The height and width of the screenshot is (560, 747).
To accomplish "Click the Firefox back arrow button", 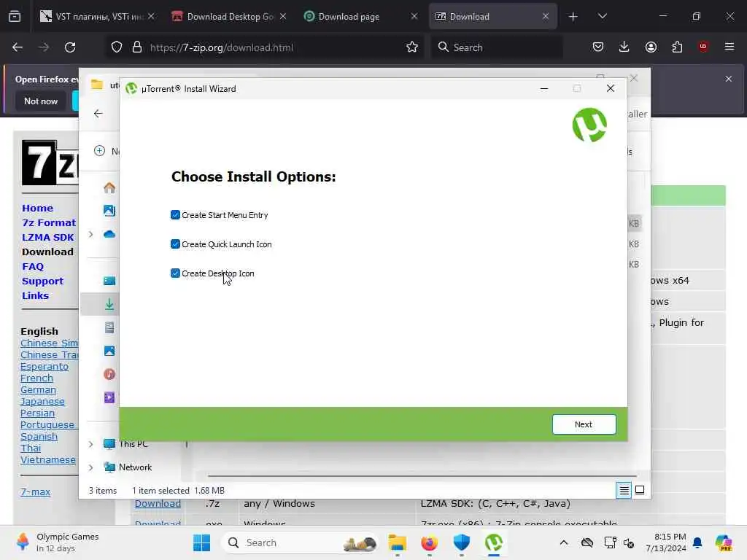I will point(18,47).
